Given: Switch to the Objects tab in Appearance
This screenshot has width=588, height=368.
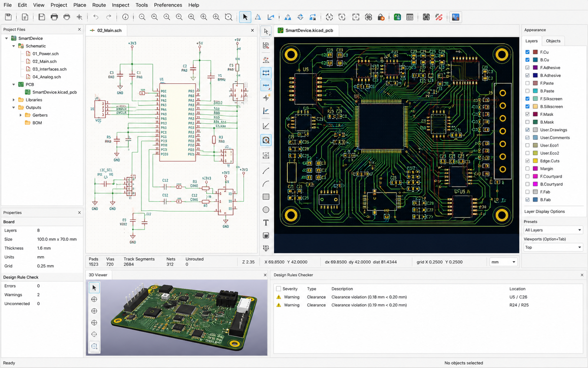Looking at the screenshot, I should click(553, 41).
